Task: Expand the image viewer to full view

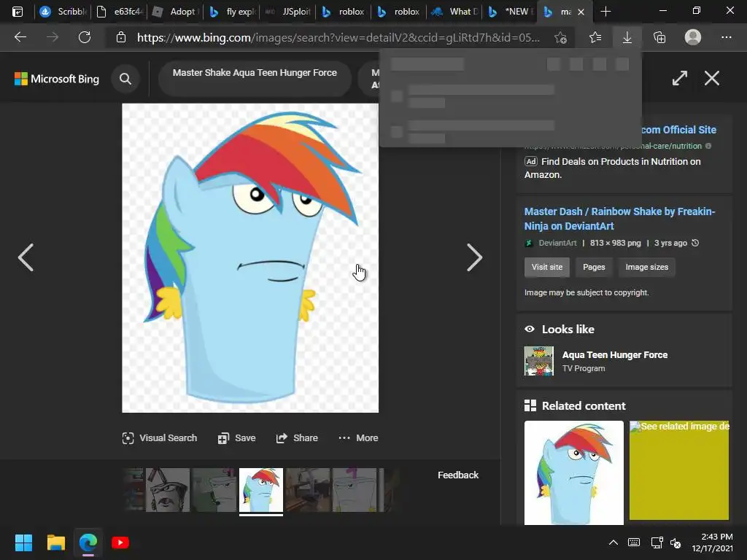Action: coord(680,78)
